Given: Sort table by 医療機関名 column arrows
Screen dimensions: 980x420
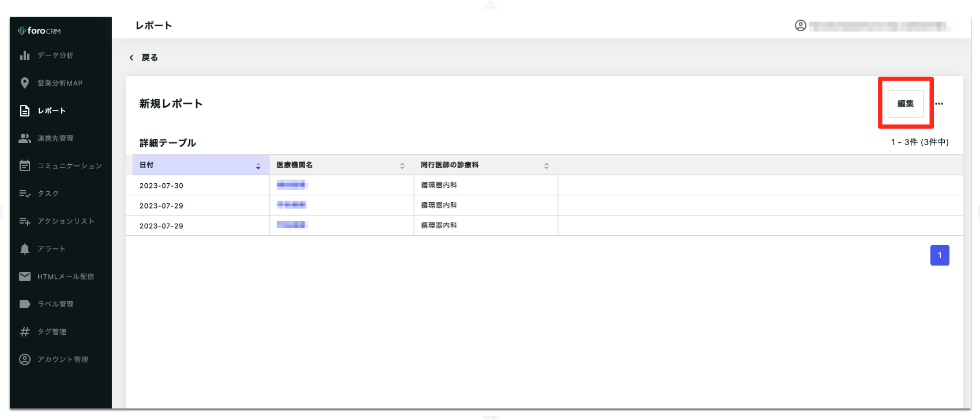Looking at the screenshot, I should [403, 165].
